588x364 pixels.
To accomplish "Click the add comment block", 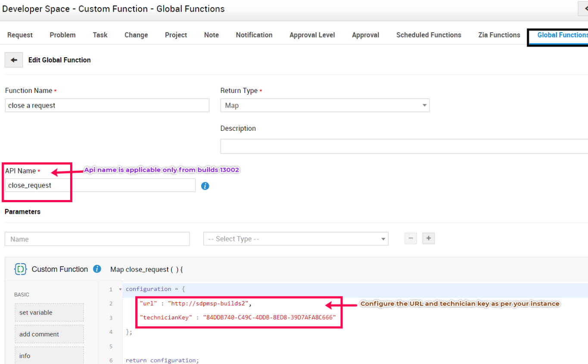I will pos(49,334).
